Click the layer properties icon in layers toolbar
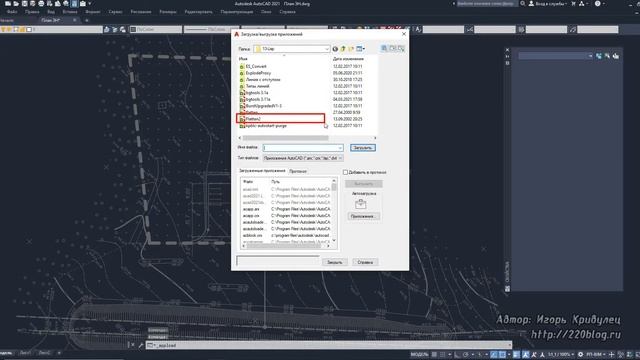This screenshot has width=640, height=360. (x=107, y=29)
